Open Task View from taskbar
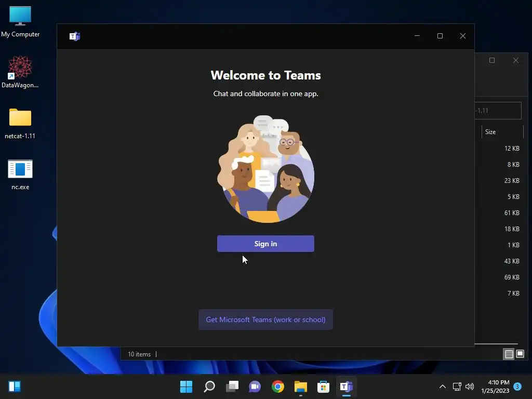This screenshot has height=399, width=532. pyautogui.click(x=232, y=387)
